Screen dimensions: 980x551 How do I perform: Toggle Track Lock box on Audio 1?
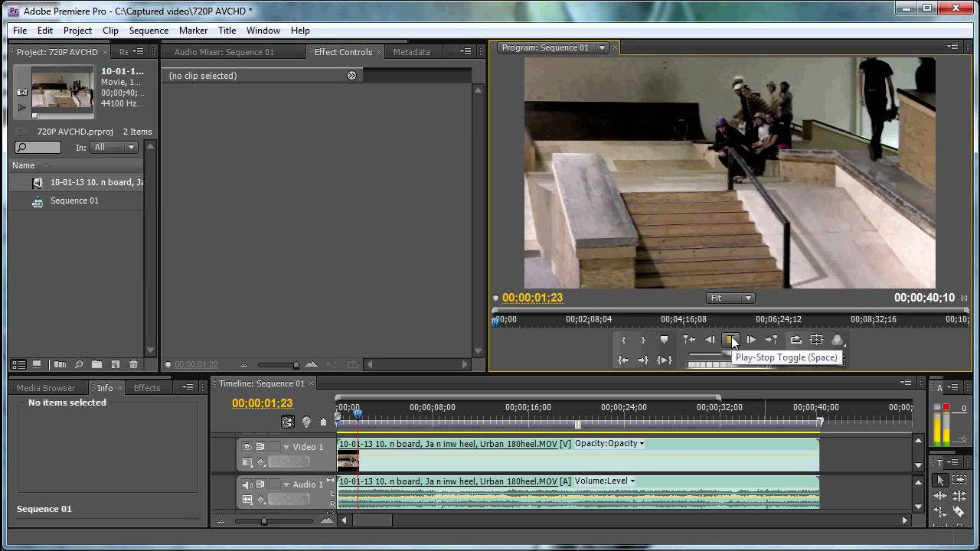click(x=275, y=484)
